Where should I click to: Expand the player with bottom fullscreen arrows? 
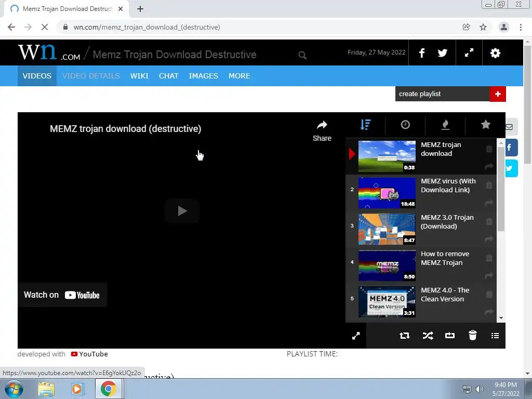[x=356, y=336]
